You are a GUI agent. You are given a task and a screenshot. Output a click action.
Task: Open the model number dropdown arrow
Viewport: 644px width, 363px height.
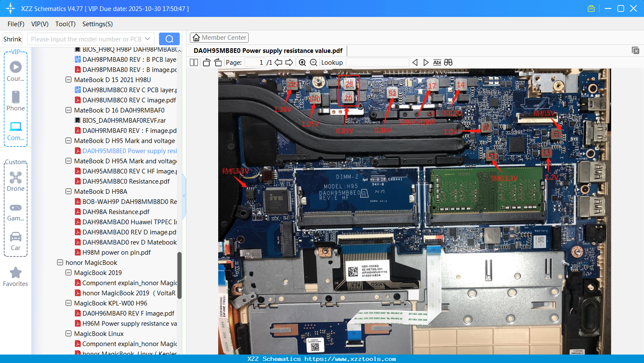point(148,39)
